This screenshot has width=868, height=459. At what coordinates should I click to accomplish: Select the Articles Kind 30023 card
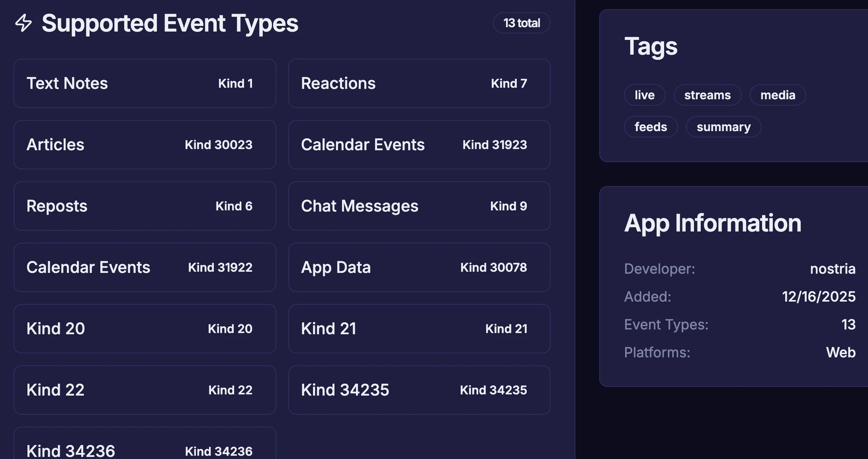[x=145, y=145]
